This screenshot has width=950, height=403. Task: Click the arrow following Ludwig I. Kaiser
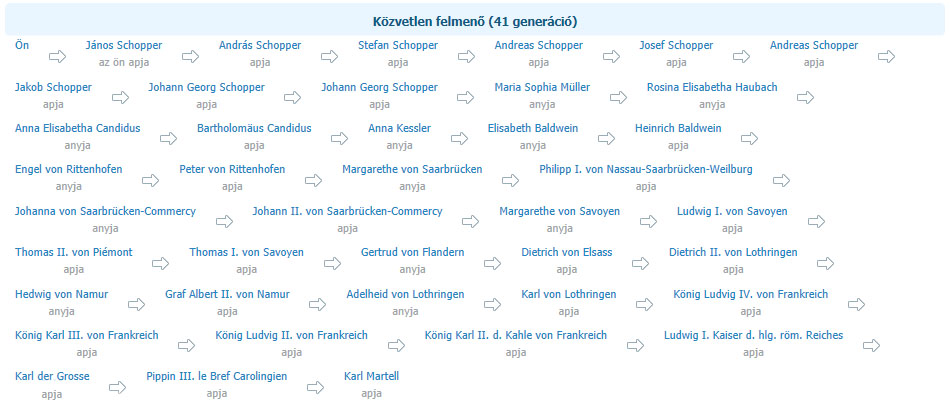(872, 345)
